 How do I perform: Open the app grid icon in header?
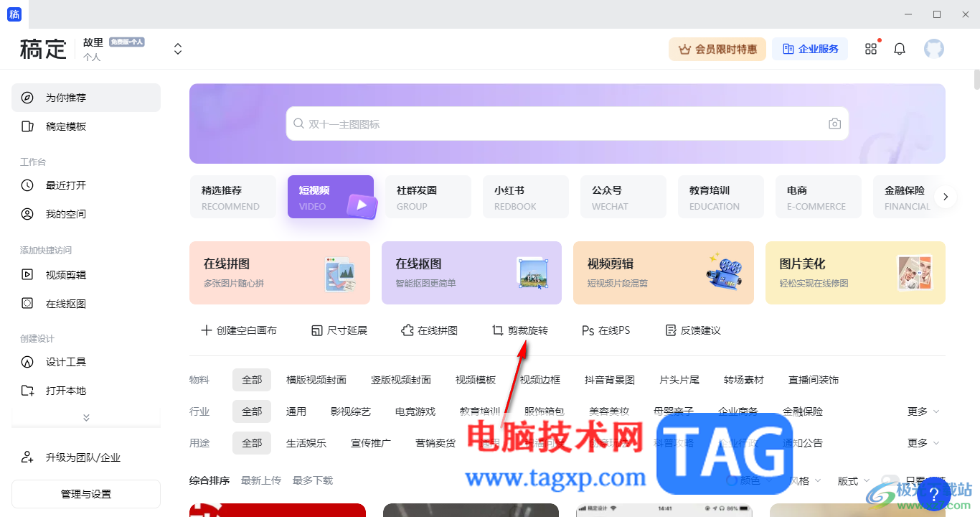point(871,49)
